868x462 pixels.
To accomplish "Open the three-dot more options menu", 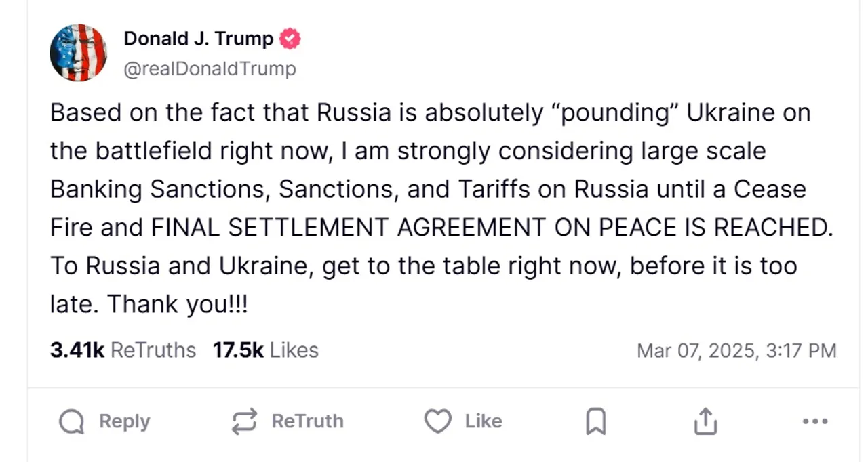I will point(814,421).
